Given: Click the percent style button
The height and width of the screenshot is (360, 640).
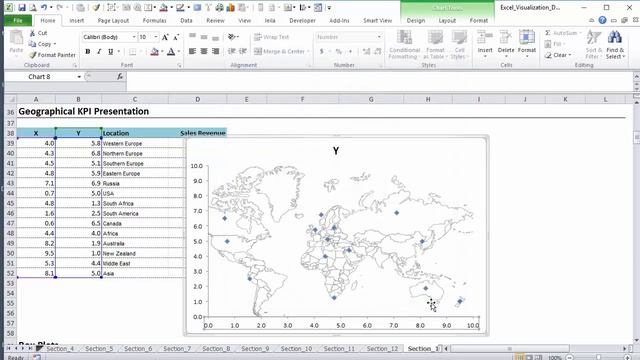Looking at the screenshot, I should coord(338,51).
